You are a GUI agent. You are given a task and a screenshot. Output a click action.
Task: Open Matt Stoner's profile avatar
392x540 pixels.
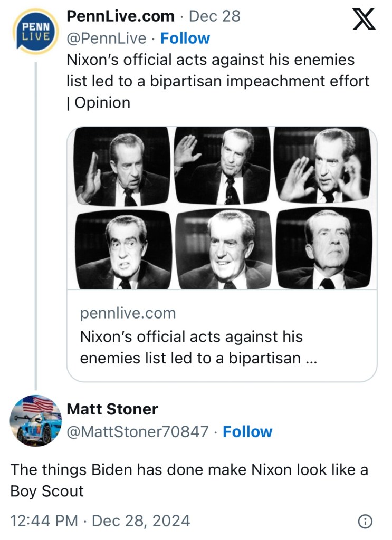tap(35, 420)
